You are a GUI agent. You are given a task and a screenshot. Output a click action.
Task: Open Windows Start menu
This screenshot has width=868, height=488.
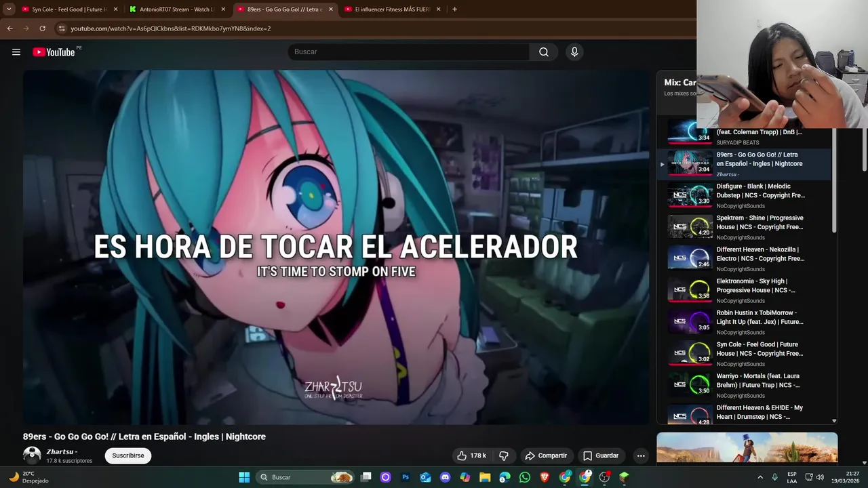[244, 477]
